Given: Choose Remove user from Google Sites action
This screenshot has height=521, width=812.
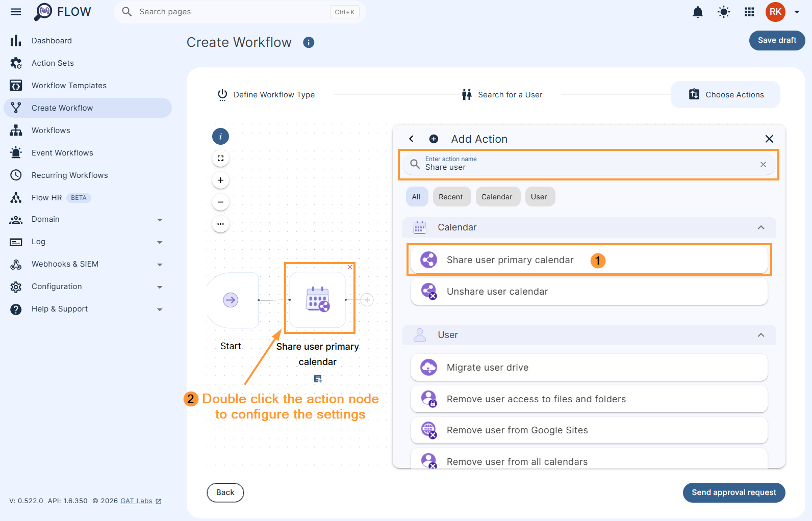Looking at the screenshot, I should point(589,430).
